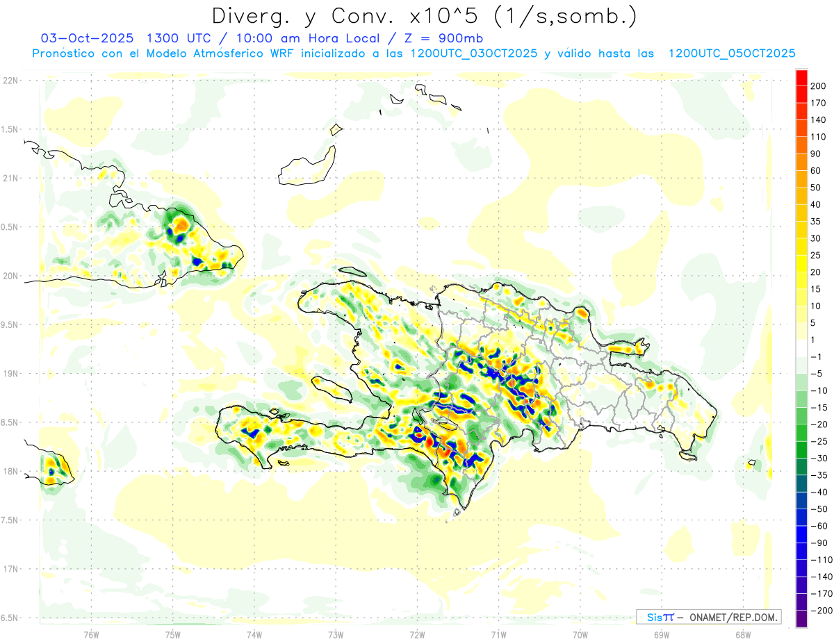Click the "1300 UTC" time text
Screen dimensions: 834x644
pyautogui.click(x=180, y=38)
